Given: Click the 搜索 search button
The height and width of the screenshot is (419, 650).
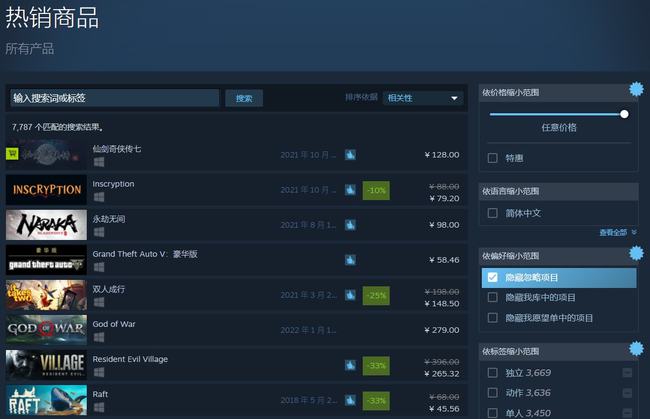Looking at the screenshot, I should pyautogui.click(x=244, y=98).
